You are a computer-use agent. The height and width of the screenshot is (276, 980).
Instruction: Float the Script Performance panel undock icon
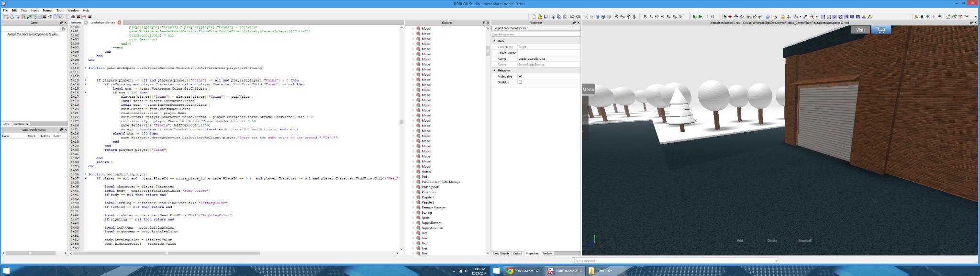coord(61,129)
